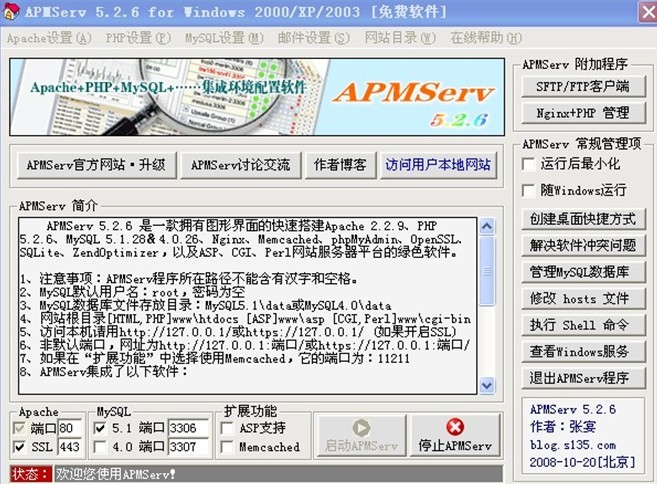Click the line 2、MySQL默认用户名：root
Image resolution: width=657 pixels, height=484 pixels.
click(x=132, y=292)
